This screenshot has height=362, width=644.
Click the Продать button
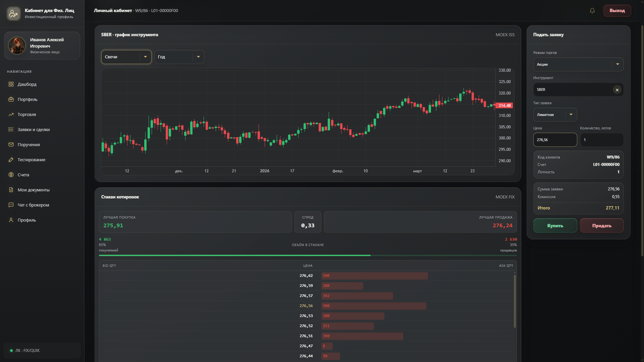click(x=602, y=226)
